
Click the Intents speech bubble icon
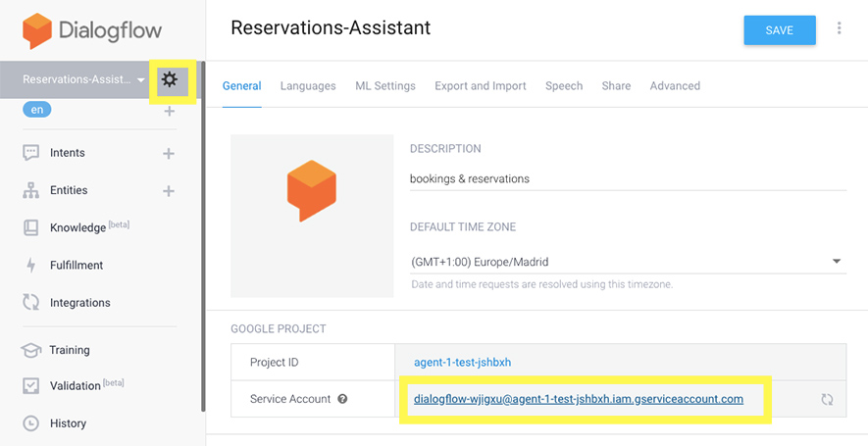click(31, 153)
